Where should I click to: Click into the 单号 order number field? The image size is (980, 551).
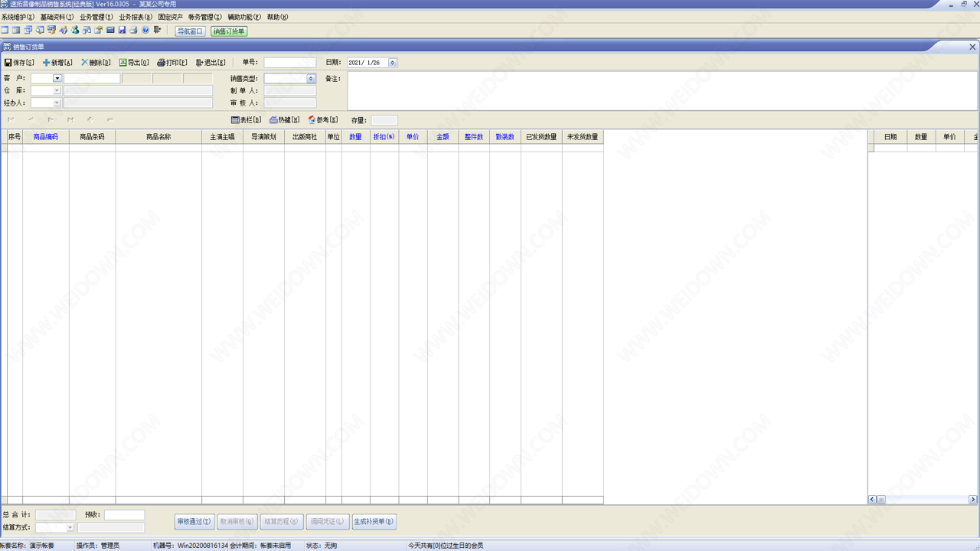coord(290,63)
